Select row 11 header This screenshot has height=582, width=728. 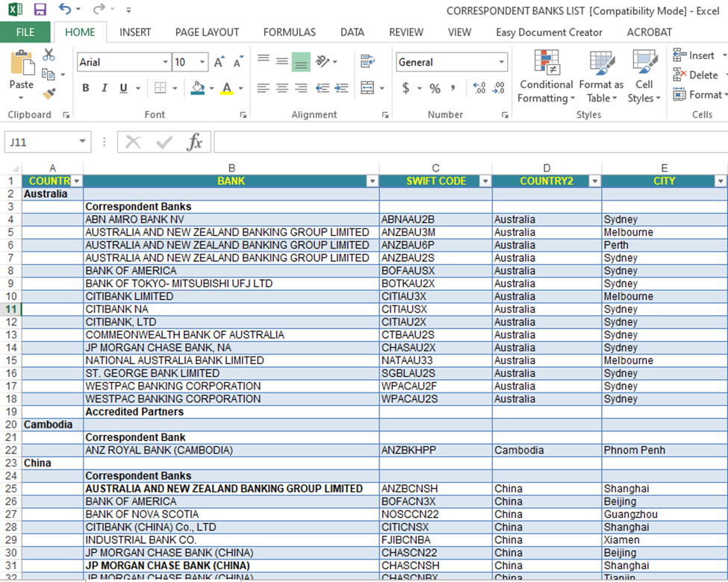coord(10,309)
